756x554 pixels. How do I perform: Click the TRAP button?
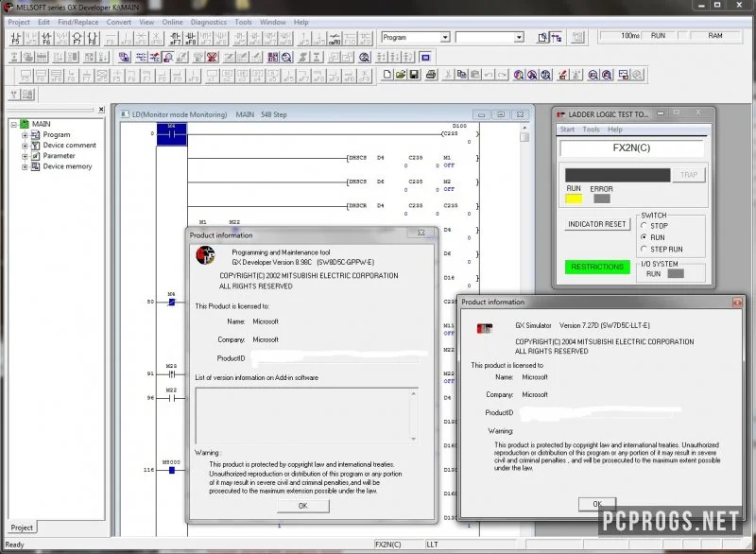tap(689, 175)
